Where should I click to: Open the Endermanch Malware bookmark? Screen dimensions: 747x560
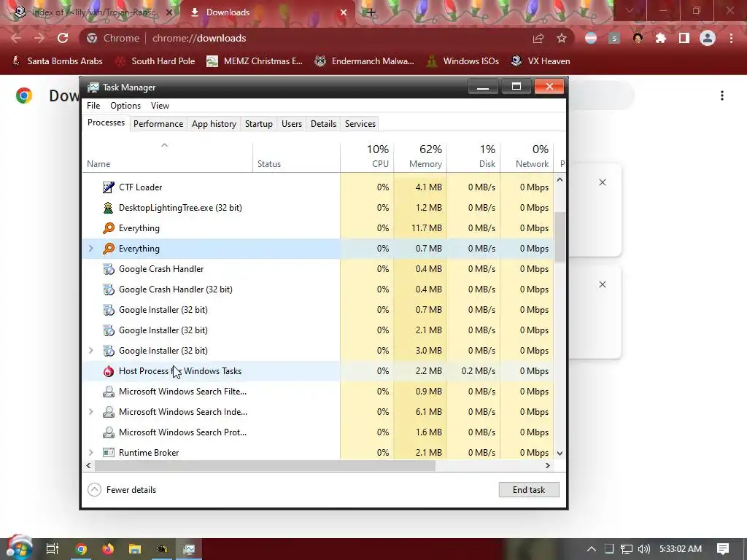(x=365, y=61)
